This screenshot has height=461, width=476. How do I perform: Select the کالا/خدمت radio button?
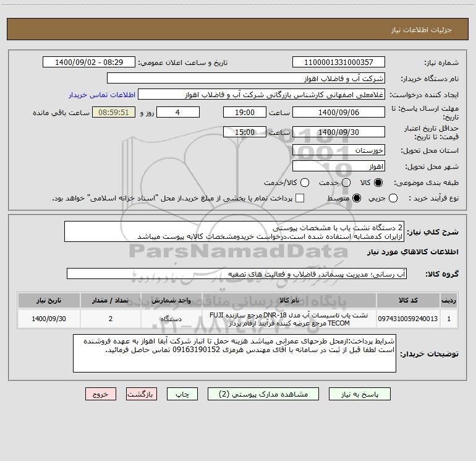coord(305,183)
